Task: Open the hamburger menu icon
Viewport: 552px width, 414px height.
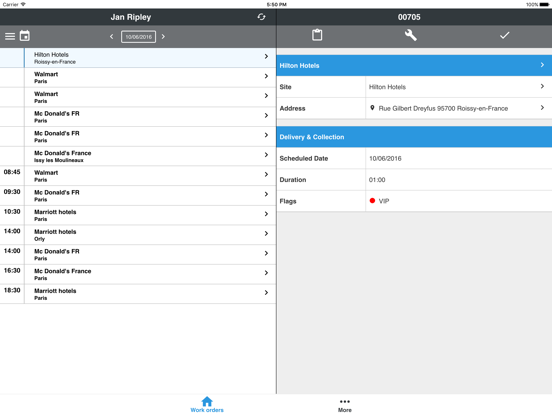Action: [x=10, y=36]
